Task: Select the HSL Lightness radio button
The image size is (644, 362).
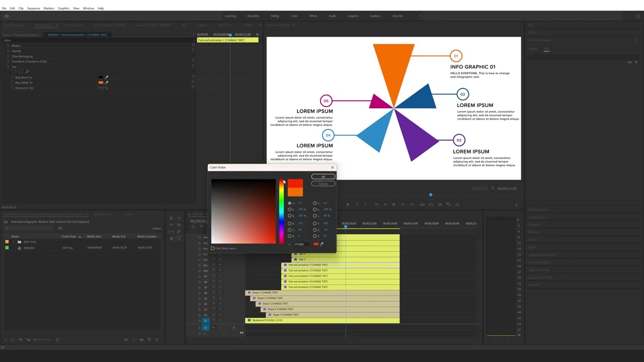Action: pyautogui.click(x=315, y=216)
